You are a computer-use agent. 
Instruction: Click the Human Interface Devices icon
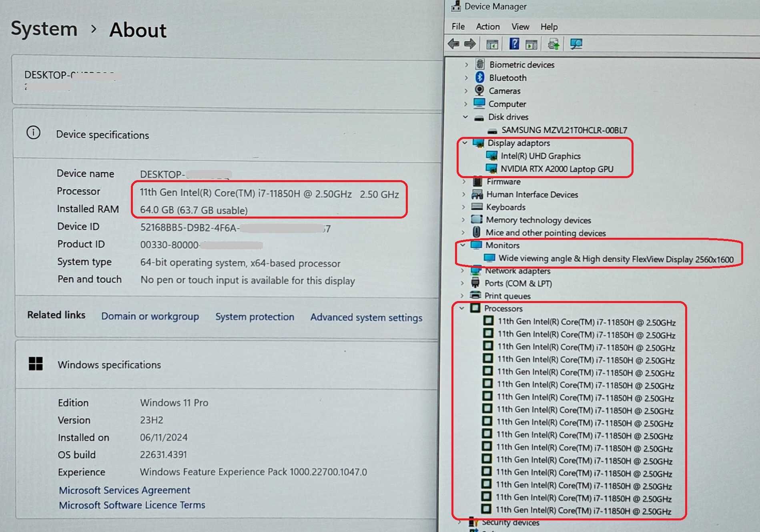tap(477, 194)
